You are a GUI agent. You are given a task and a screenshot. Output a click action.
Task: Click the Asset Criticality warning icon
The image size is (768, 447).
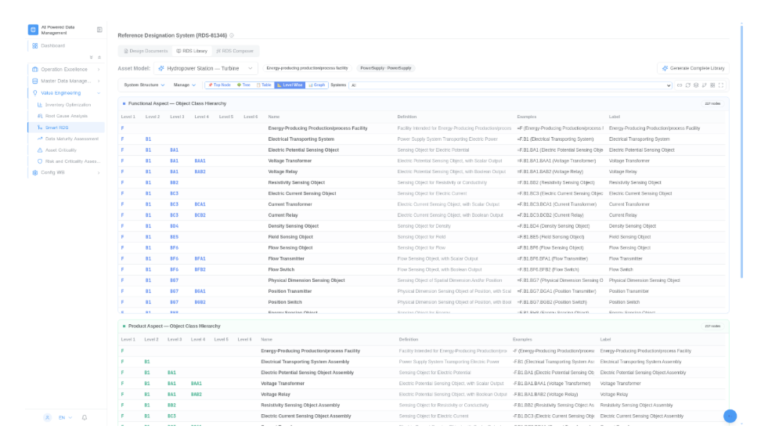click(40, 150)
